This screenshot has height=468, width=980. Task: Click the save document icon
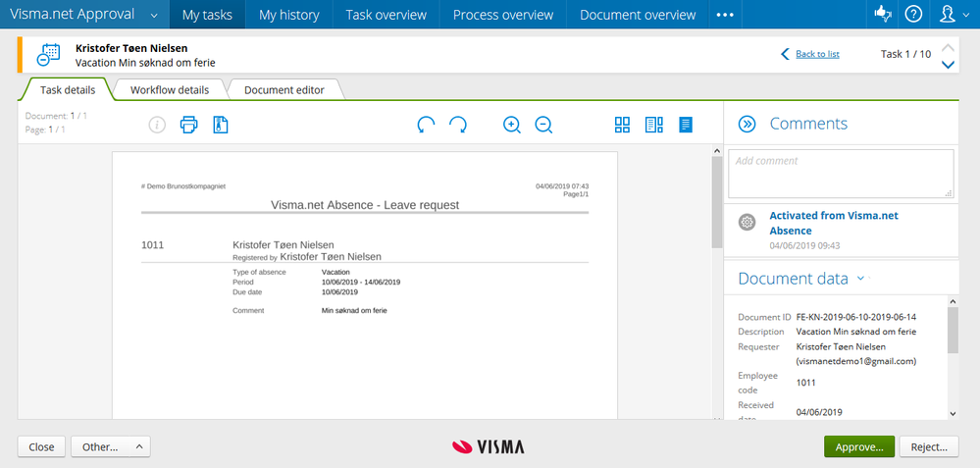pyautogui.click(x=221, y=125)
